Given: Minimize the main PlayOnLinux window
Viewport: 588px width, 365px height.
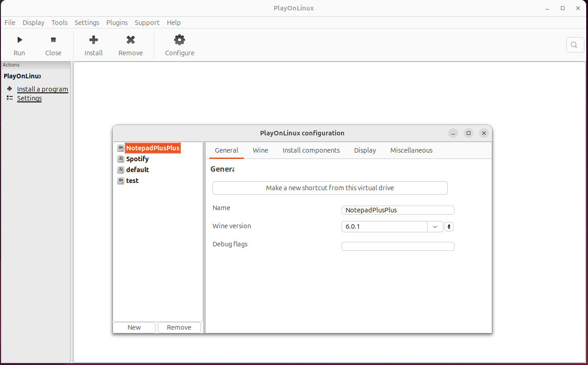Looking at the screenshot, I should [x=548, y=8].
